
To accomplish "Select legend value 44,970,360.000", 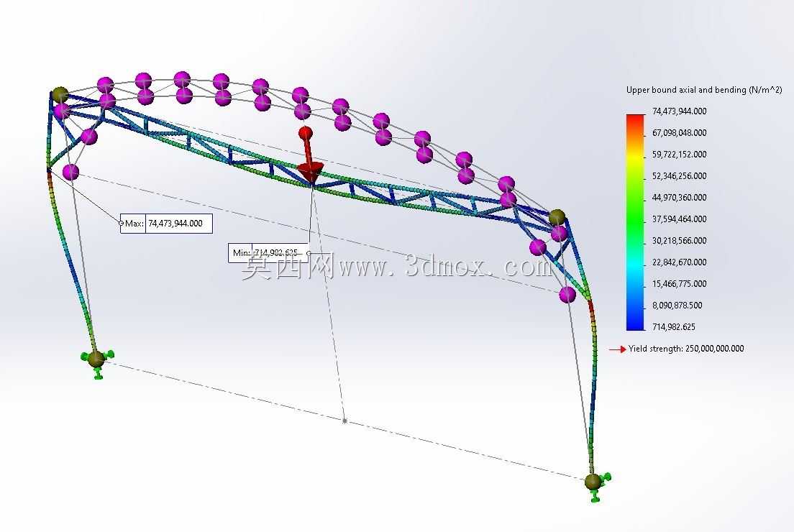I will [x=679, y=198].
